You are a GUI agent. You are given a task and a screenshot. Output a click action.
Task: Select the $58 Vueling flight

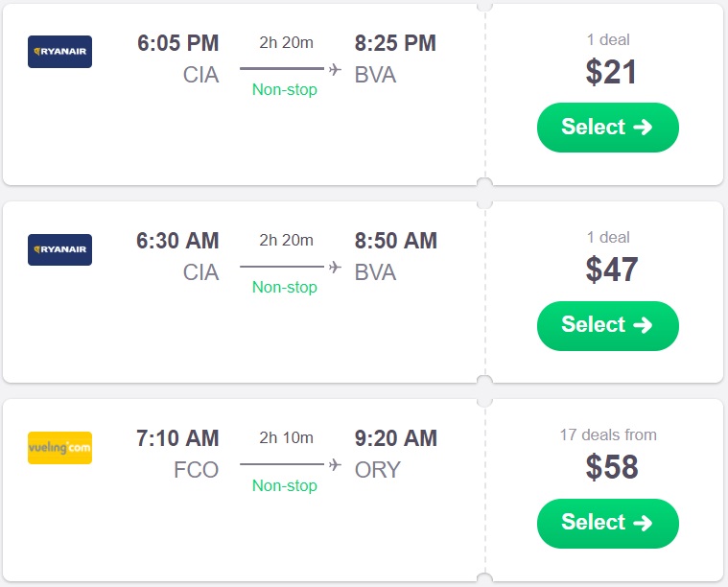pyautogui.click(x=607, y=523)
